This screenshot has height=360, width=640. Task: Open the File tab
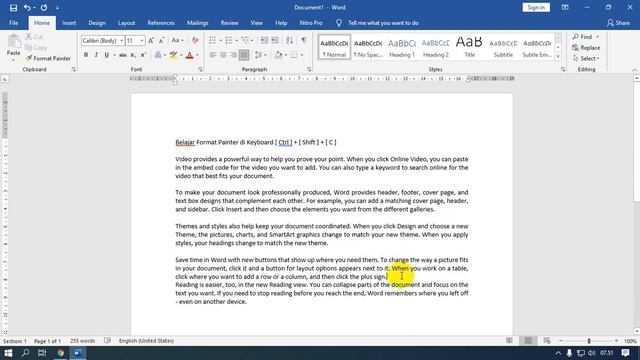click(x=13, y=23)
